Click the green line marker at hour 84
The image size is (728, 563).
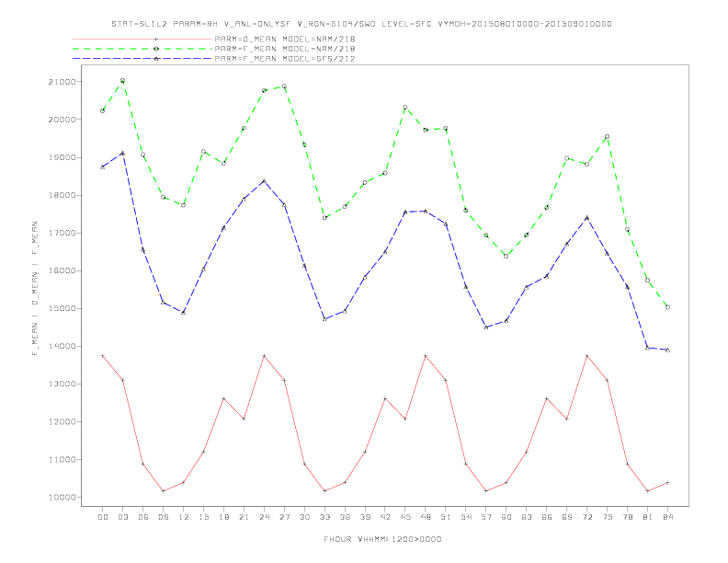[x=667, y=307]
